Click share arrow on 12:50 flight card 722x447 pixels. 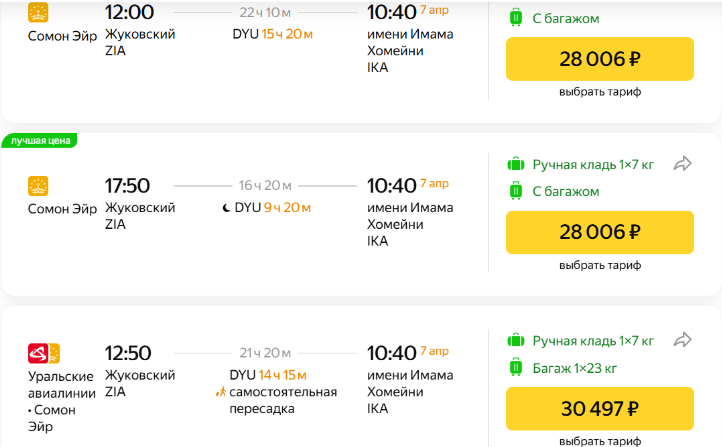click(x=682, y=340)
